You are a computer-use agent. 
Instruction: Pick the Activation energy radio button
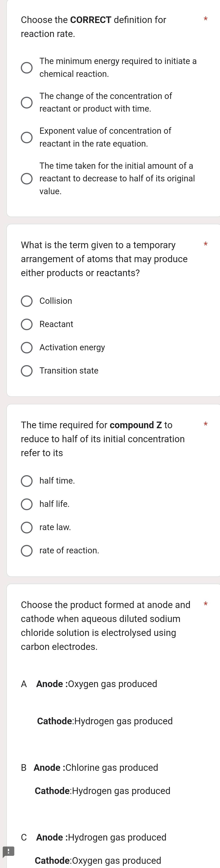point(27,347)
